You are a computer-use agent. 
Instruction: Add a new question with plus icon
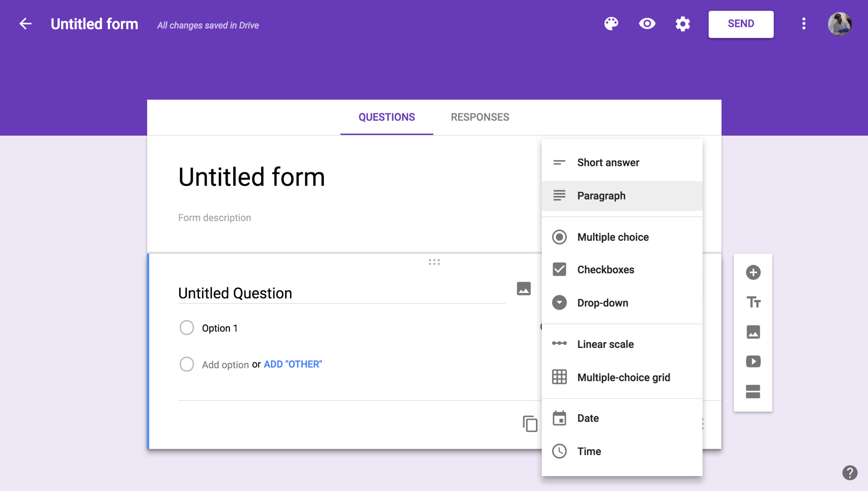753,272
